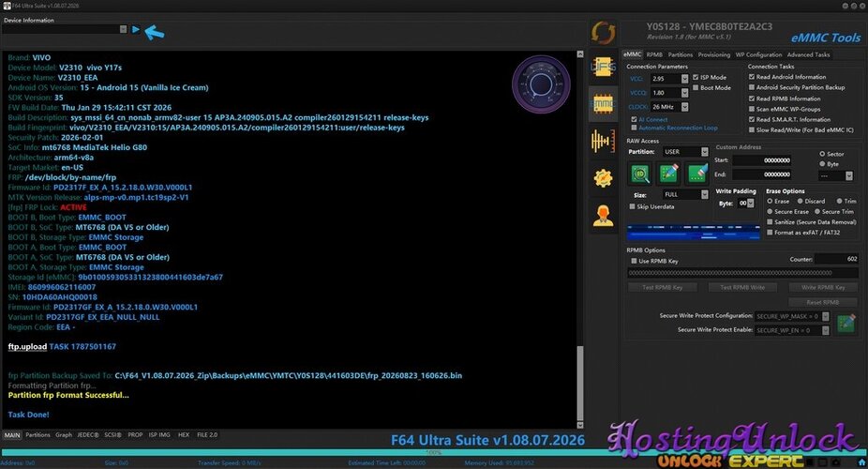This screenshot has width=868, height=469.
Task: Toggle Read RPMB Information checkbox
Action: (x=752, y=98)
